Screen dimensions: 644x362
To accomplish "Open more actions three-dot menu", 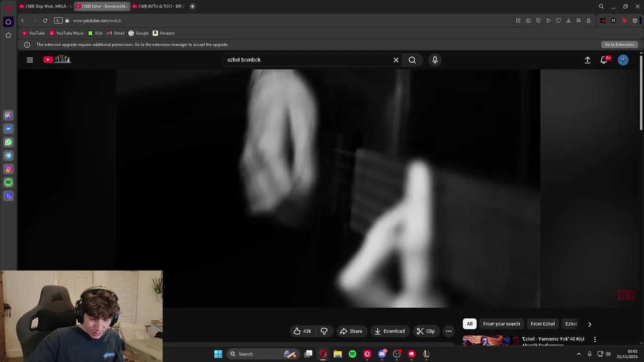I will tap(449, 331).
